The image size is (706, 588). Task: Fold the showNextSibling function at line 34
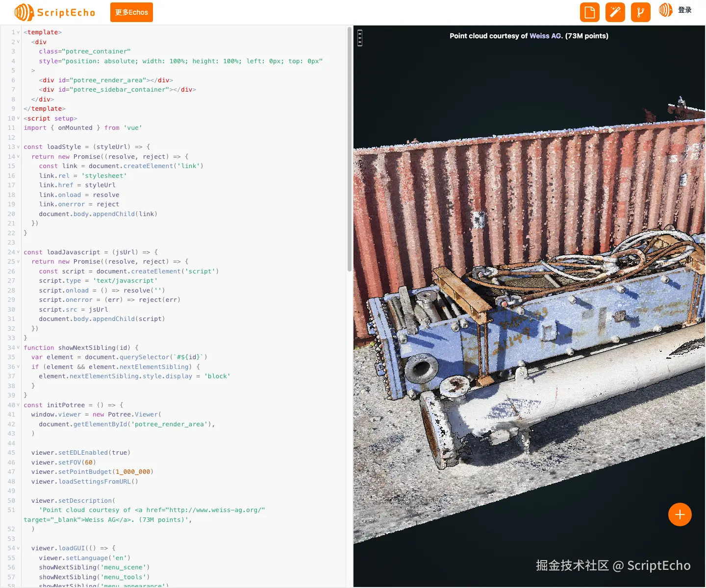(19, 348)
